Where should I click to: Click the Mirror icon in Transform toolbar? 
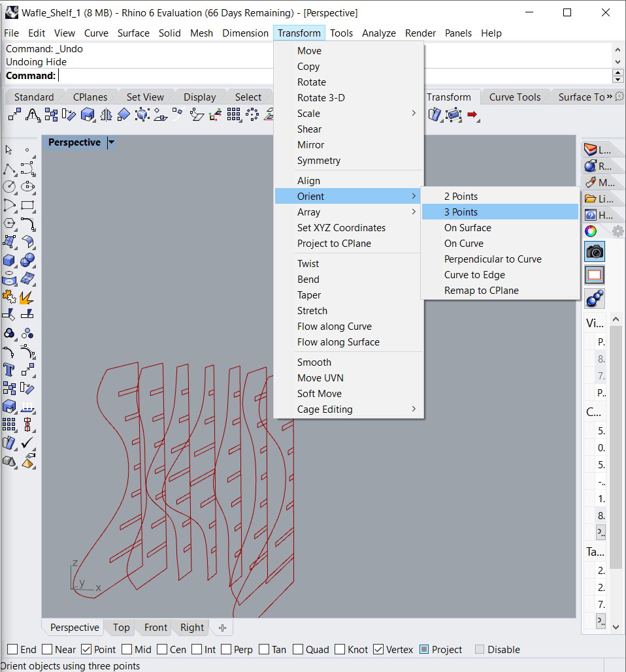[x=106, y=115]
